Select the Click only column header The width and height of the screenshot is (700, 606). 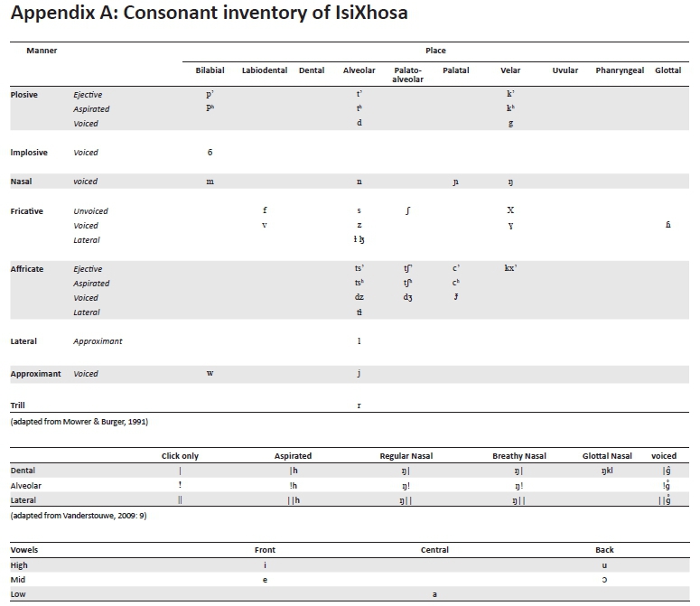click(x=180, y=456)
